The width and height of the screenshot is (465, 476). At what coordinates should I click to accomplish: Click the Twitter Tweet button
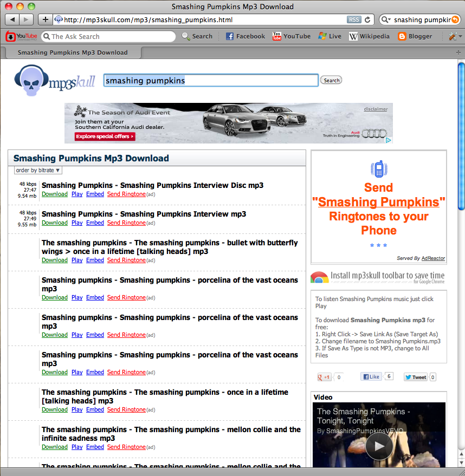coord(416,377)
